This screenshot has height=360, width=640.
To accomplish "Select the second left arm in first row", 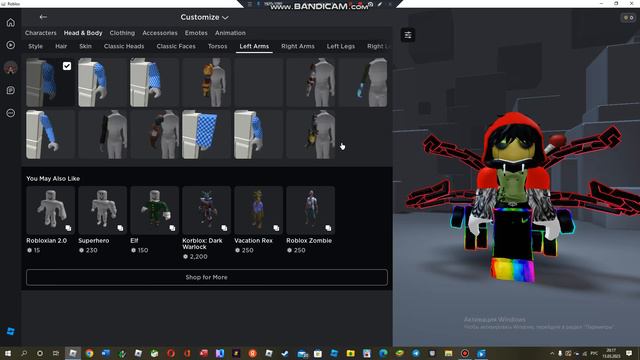I will click(102, 82).
